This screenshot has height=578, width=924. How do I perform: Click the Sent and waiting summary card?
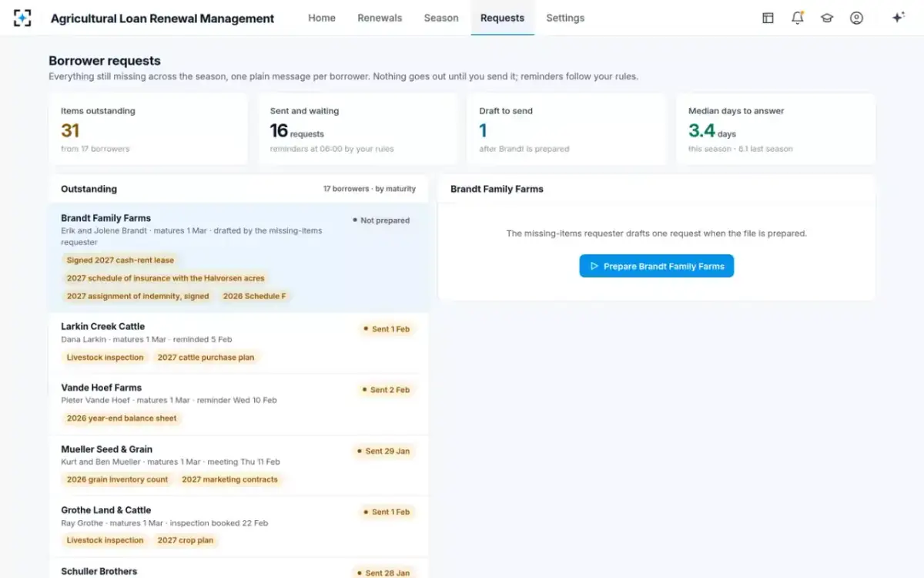tap(358, 129)
